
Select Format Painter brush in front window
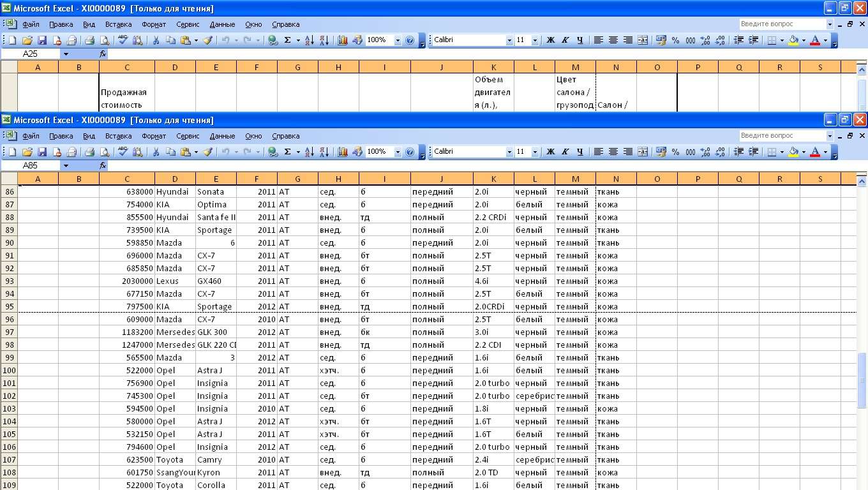tap(207, 152)
